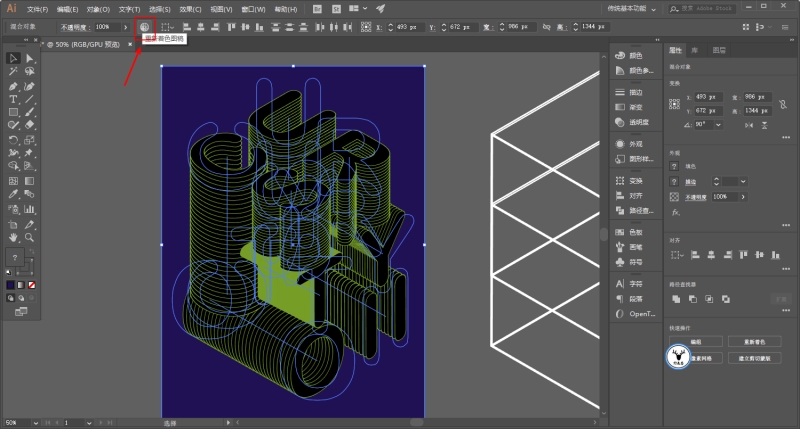Open the rotation angle dropdown showing 90°
This screenshot has height=429, width=800.
[716, 124]
